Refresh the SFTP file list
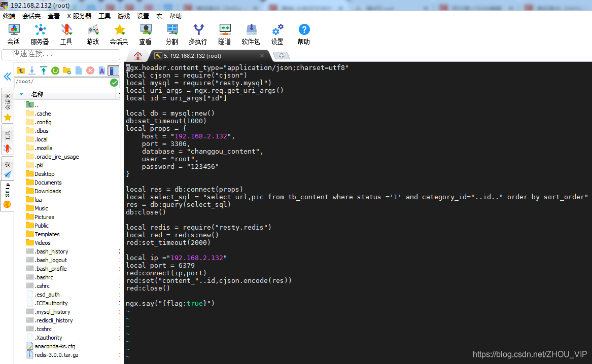The image size is (592, 364). coord(55,70)
